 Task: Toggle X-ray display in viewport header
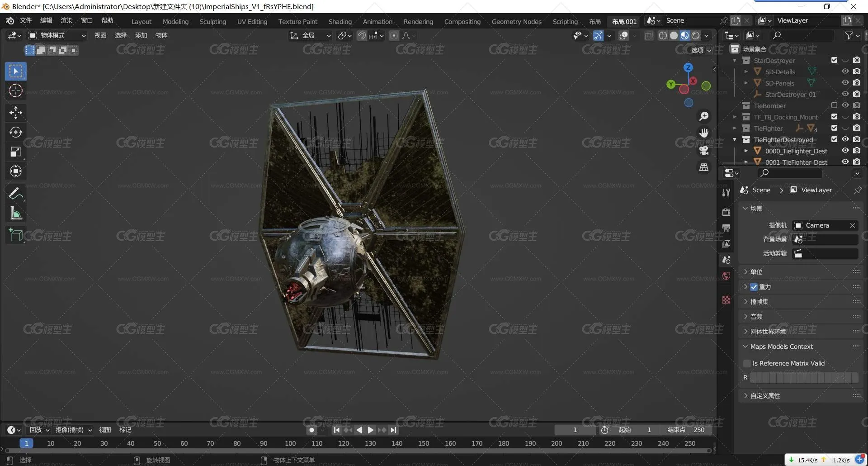click(x=649, y=35)
